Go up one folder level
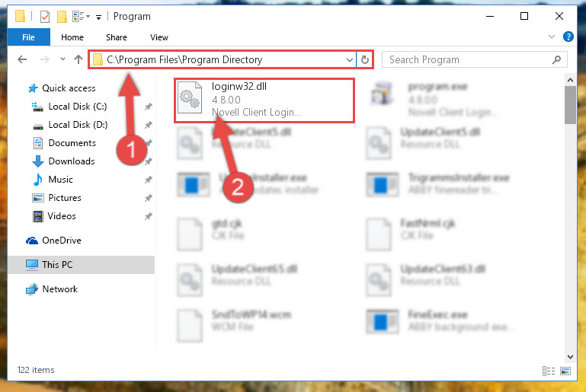Screen dimensions: 586x392 pos(78,59)
